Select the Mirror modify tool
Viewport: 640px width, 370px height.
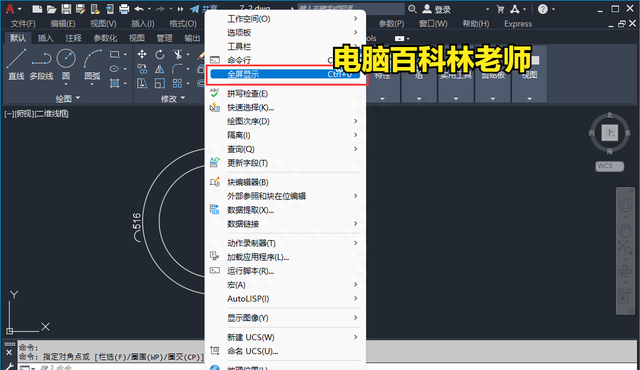[160, 69]
